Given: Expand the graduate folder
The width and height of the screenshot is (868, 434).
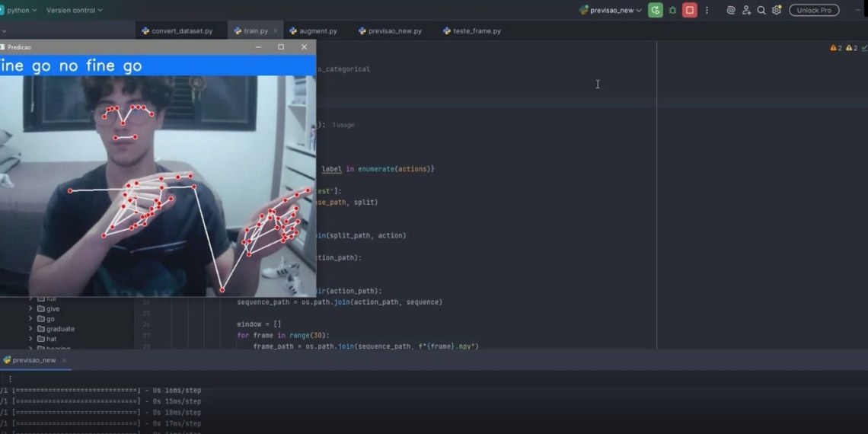Looking at the screenshot, I should (30, 329).
